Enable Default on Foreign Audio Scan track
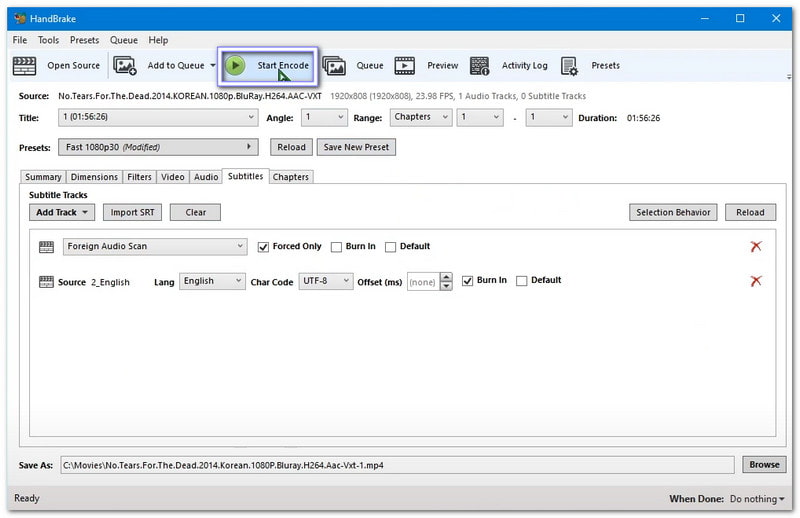800x518 pixels. click(391, 247)
